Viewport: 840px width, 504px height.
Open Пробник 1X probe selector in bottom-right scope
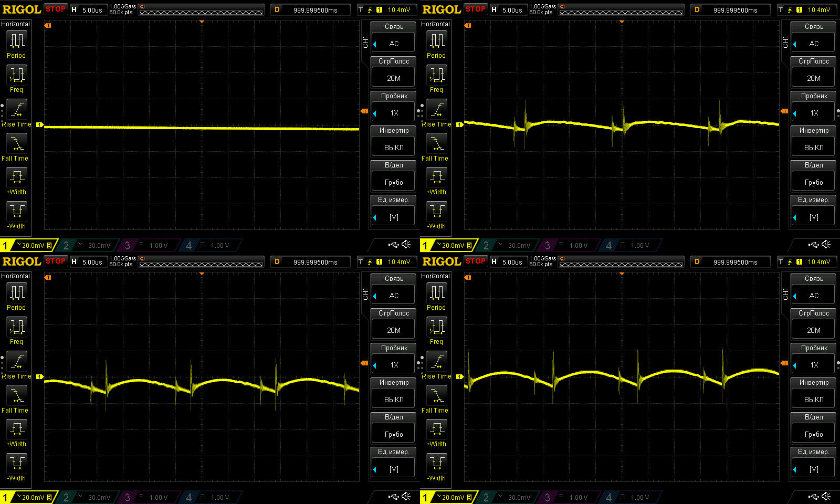coord(813,365)
